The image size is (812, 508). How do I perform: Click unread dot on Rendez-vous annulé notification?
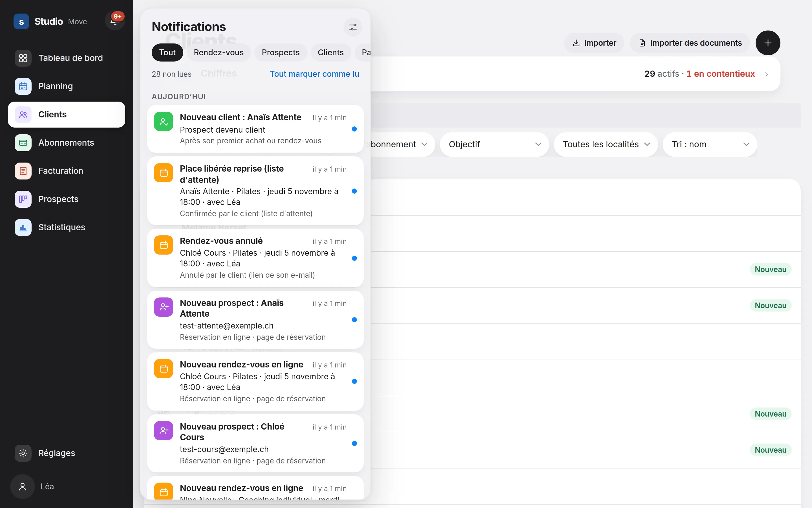[354, 258]
